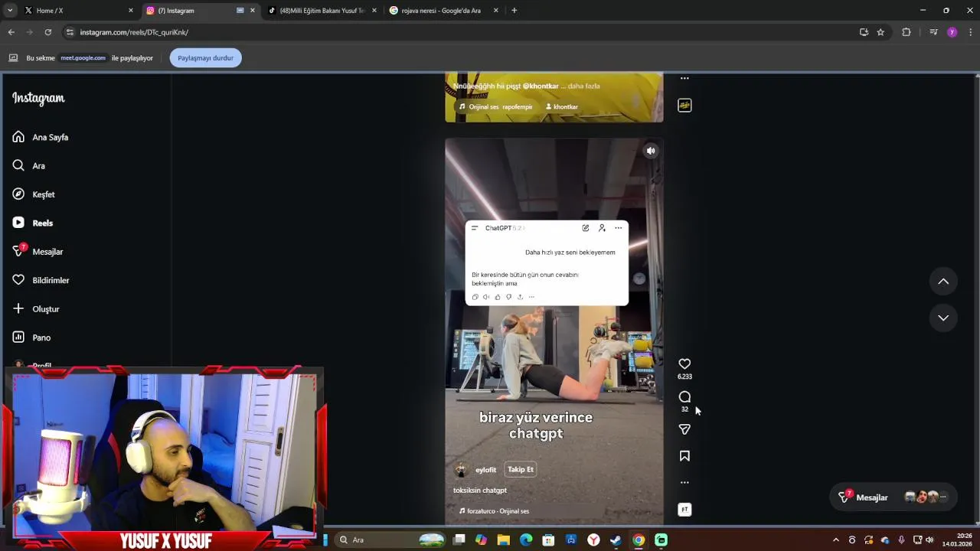Open comments on the reel
980x551 pixels.
coord(684,397)
